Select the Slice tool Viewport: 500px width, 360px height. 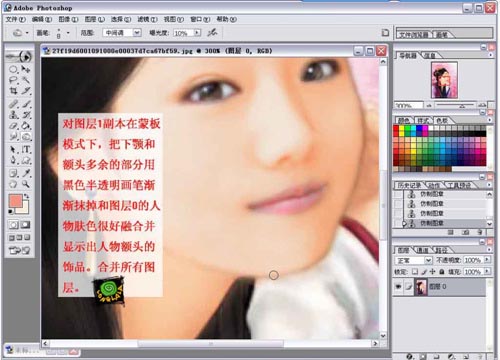point(26,91)
